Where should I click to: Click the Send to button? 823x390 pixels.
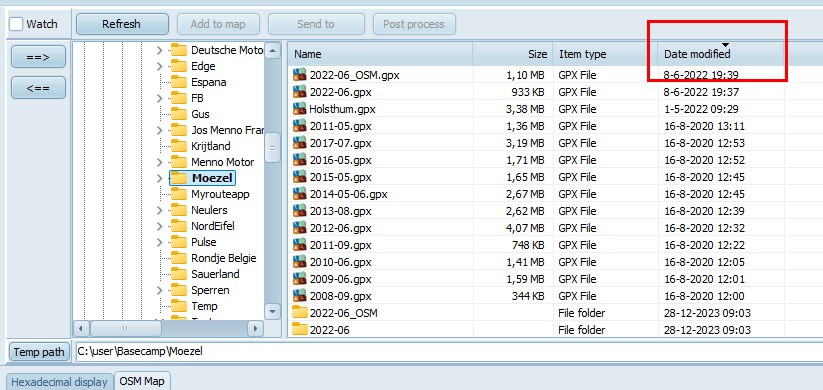(x=315, y=24)
